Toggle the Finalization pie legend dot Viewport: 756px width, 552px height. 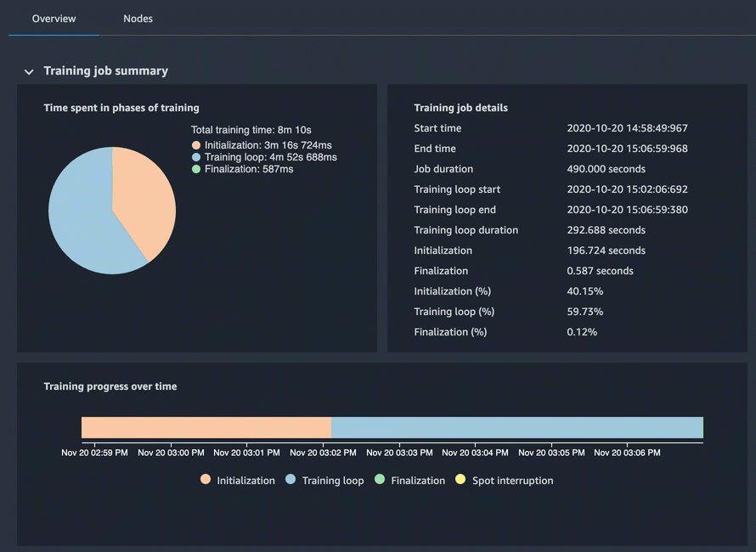click(x=196, y=169)
